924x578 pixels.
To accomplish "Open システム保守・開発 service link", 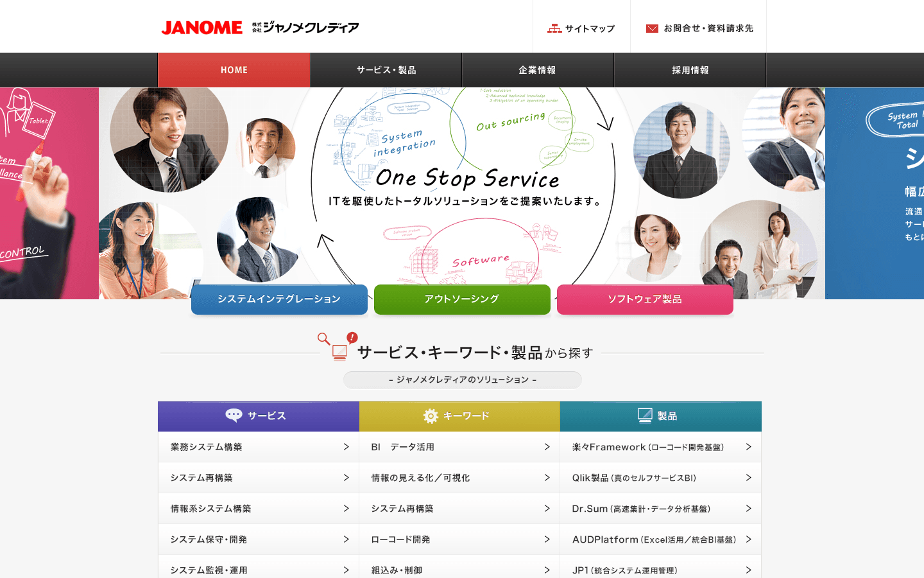I will [259, 539].
